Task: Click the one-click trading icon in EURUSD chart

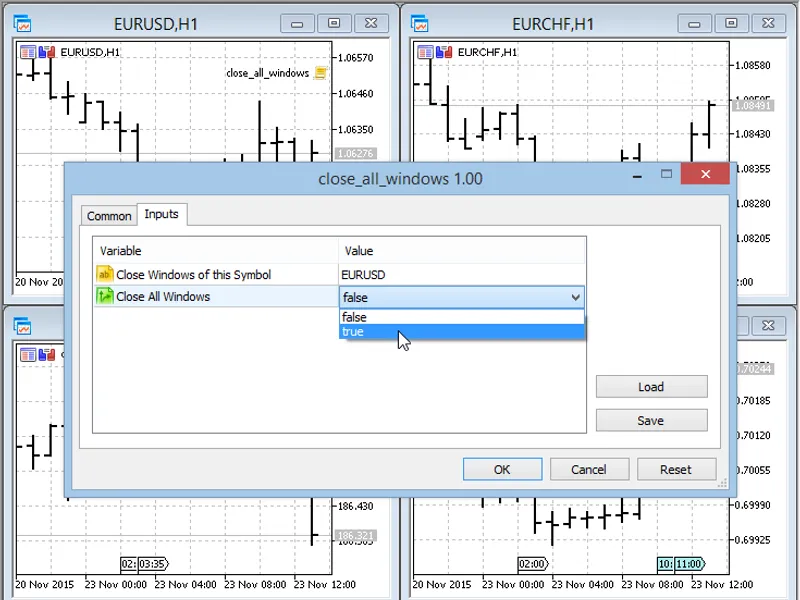Action: [x=46, y=52]
